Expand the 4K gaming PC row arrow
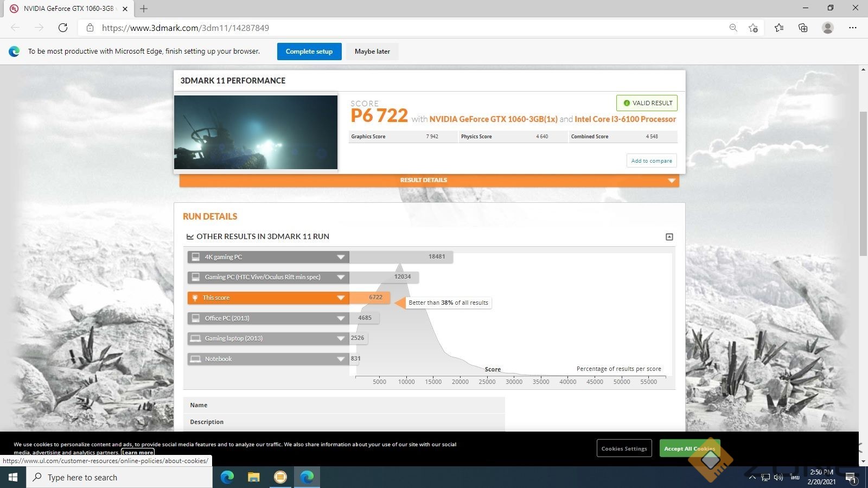The image size is (868, 488). (341, 257)
